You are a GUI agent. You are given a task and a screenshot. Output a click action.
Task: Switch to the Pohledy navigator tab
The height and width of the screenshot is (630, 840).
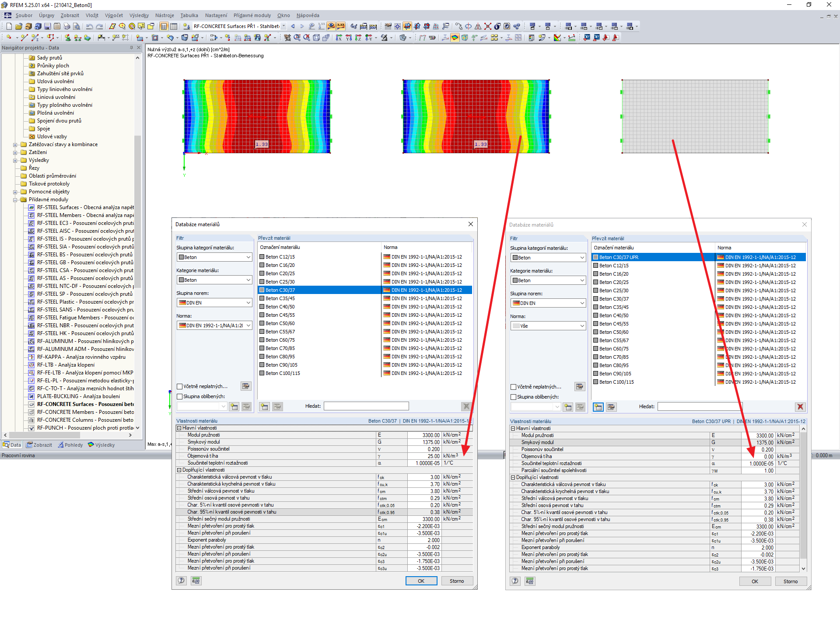[x=70, y=445]
